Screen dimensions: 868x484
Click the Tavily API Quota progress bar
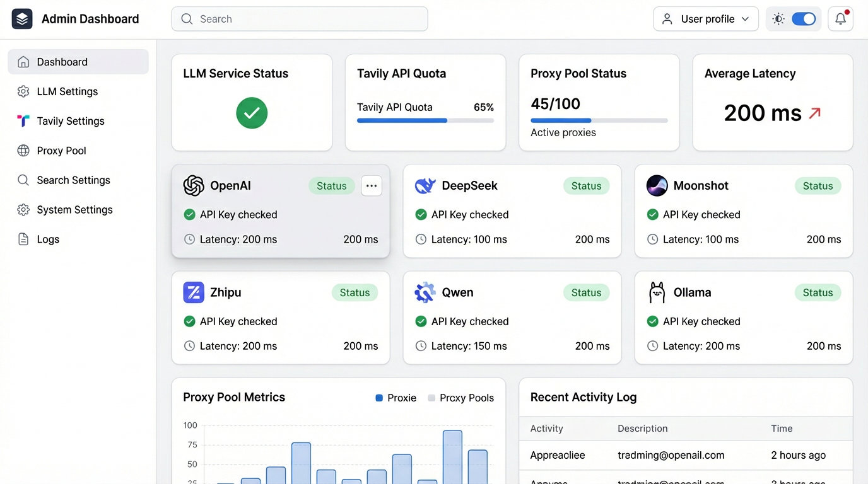point(425,120)
